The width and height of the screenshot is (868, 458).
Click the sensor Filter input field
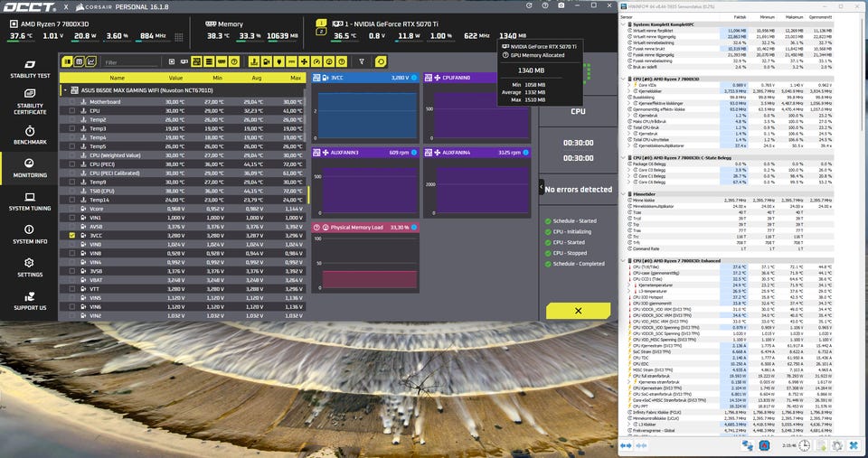(130, 62)
